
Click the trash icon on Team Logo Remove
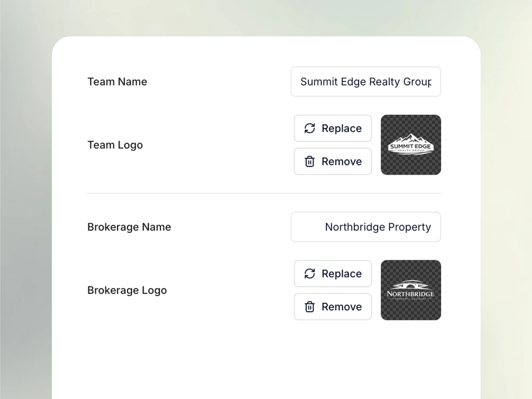click(x=309, y=162)
